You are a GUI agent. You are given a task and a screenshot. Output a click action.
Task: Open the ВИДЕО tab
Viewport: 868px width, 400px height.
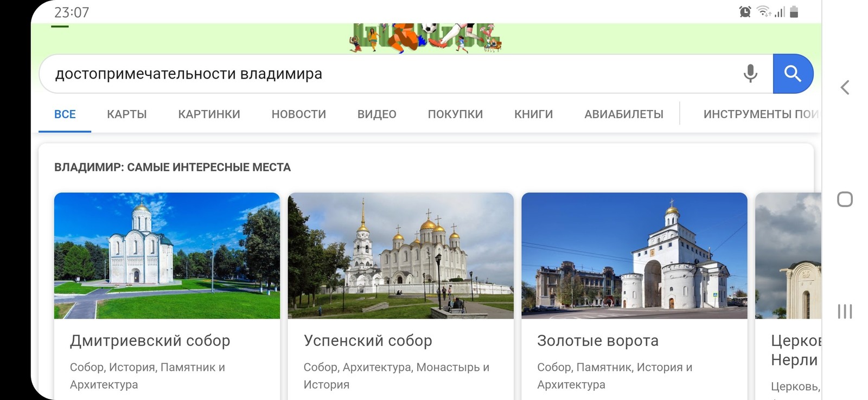pyautogui.click(x=377, y=114)
